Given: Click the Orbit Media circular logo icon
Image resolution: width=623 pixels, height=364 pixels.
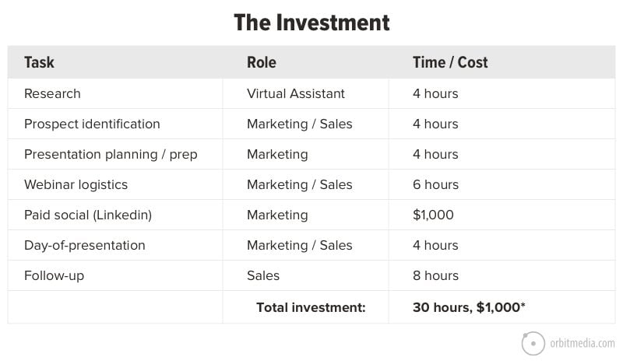Looking at the screenshot, I should click(x=533, y=343).
